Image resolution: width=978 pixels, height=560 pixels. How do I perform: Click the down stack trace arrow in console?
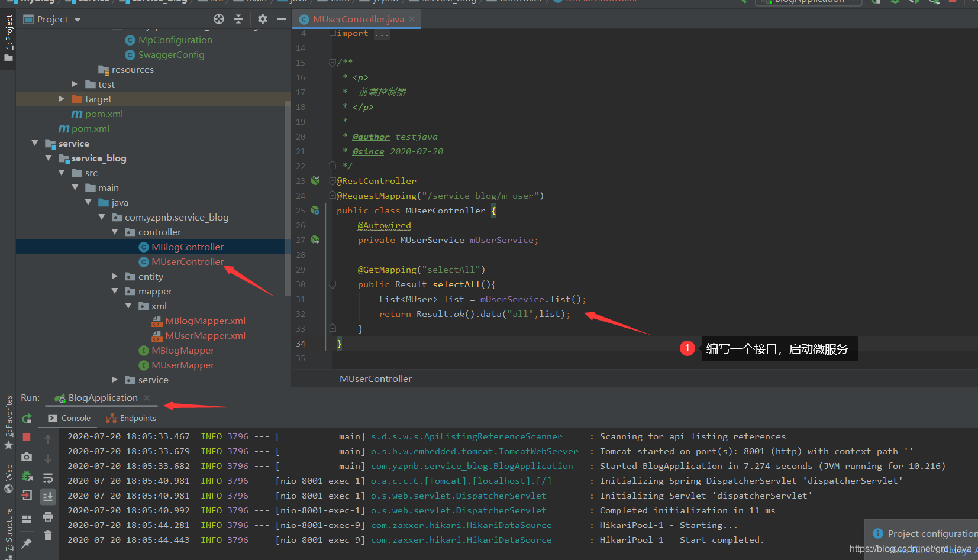(48, 459)
